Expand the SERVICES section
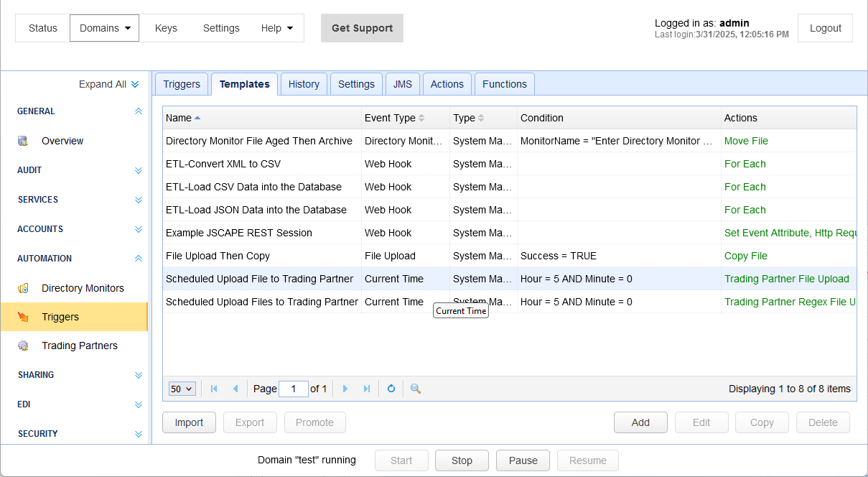 pyautogui.click(x=139, y=200)
